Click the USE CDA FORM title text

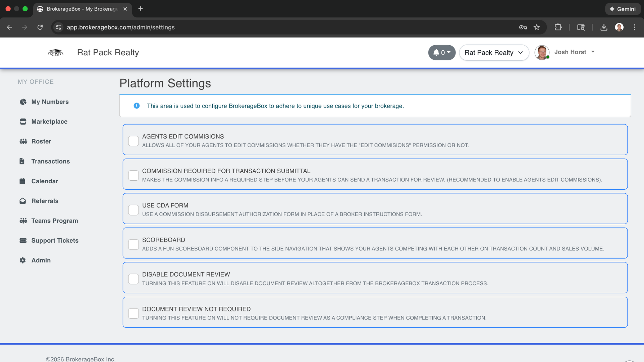tap(165, 205)
